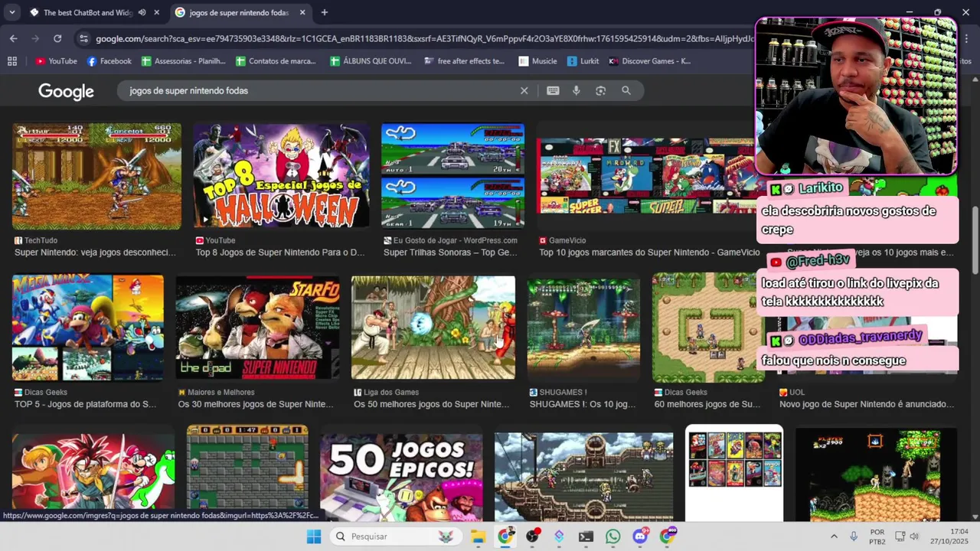Image resolution: width=980 pixels, height=551 pixels.
Task: Open "Super Nintendo: veja jogos desconheci..." result
Action: (x=95, y=253)
